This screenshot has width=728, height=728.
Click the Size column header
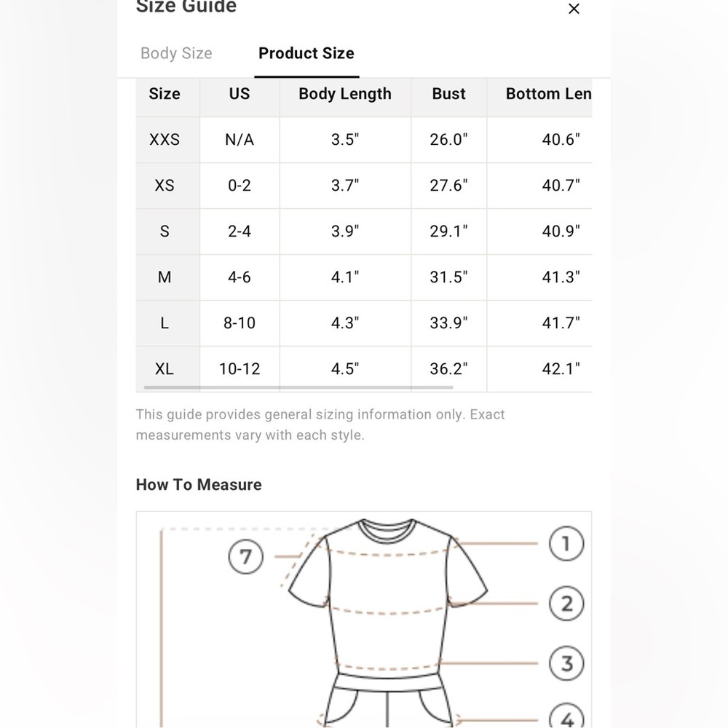(165, 94)
